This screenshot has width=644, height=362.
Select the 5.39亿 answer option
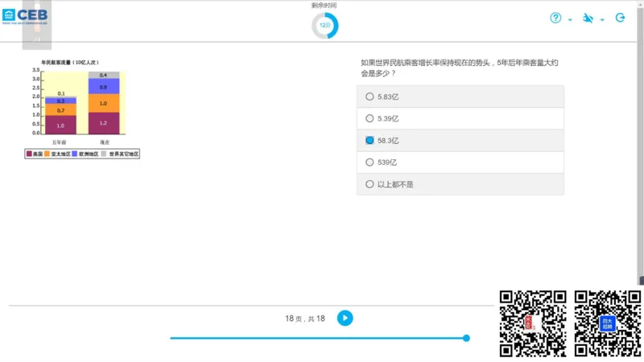coord(460,118)
